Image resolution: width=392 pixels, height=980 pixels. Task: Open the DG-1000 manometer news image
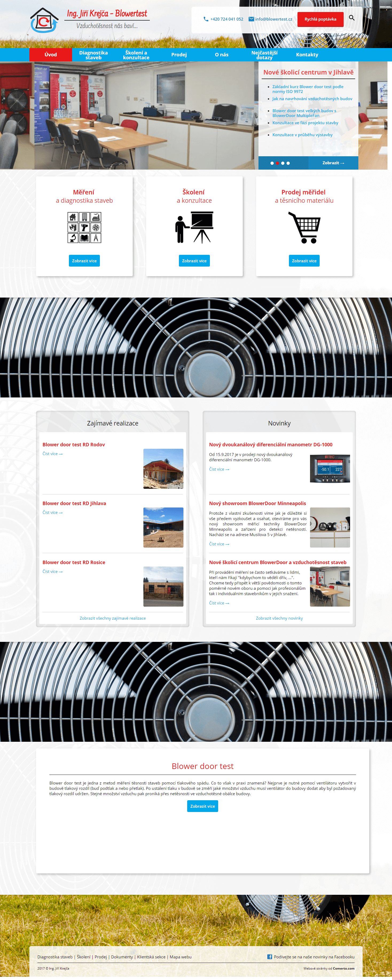[x=330, y=468]
